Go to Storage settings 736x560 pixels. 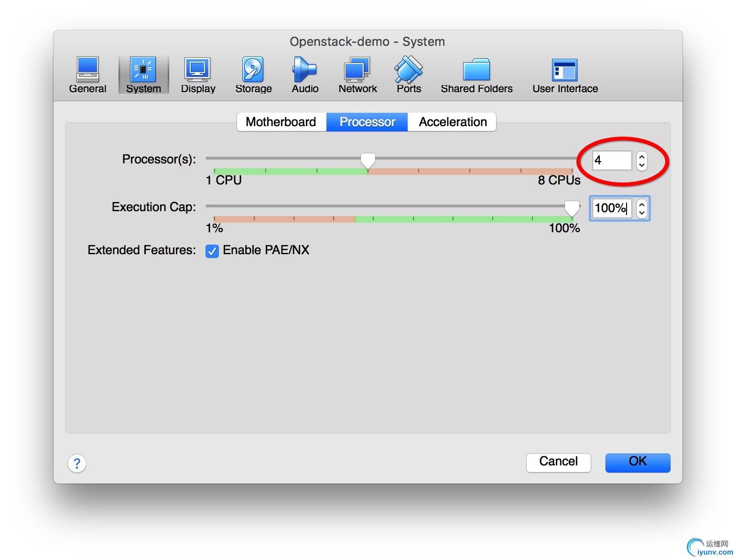[253, 75]
